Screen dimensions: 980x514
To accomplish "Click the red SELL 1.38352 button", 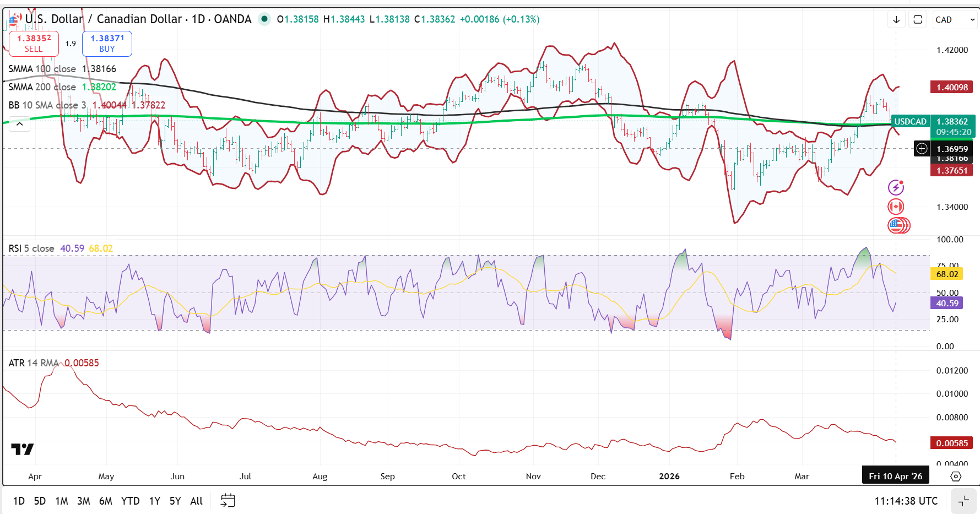I will pos(34,44).
